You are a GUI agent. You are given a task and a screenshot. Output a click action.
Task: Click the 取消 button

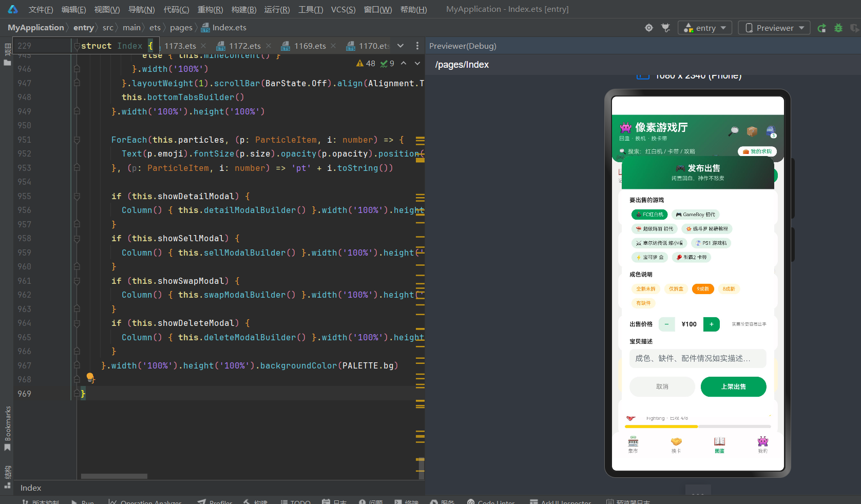point(662,386)
